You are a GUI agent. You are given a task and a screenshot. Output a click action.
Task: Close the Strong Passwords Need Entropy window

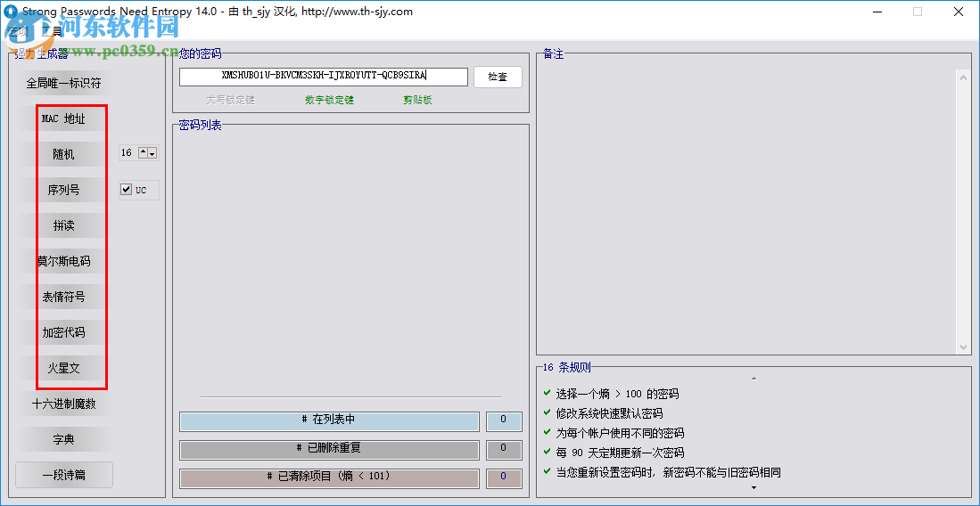coord(957,12)
